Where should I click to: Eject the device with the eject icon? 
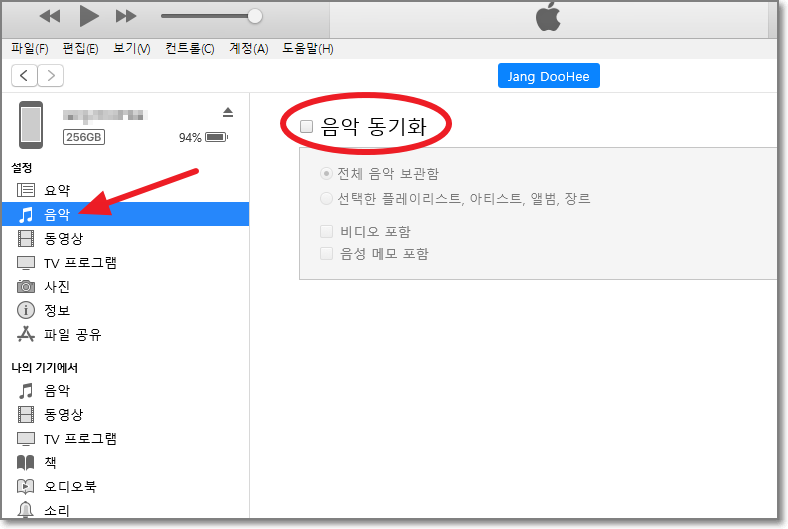coord(228,112)
